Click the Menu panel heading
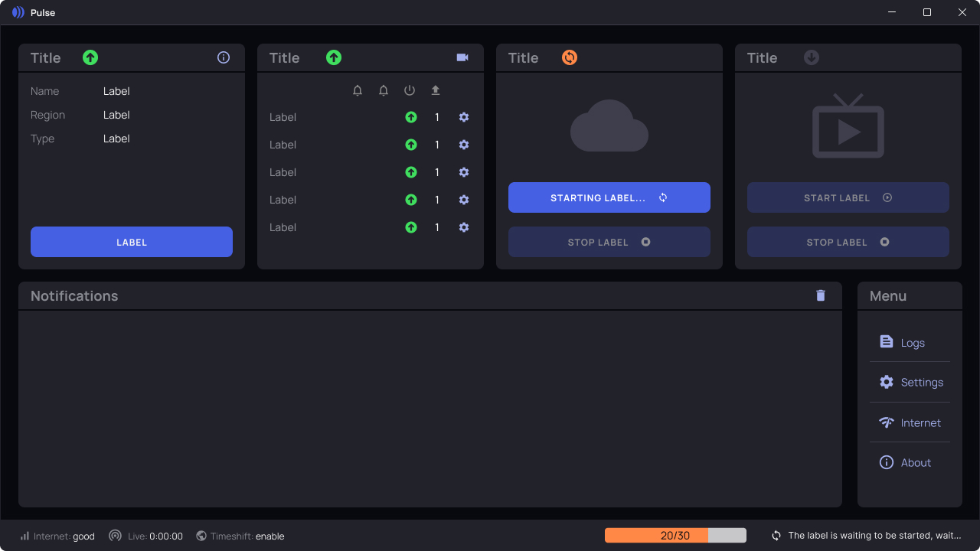Viewport: 980px width, 551px height. 888,296
